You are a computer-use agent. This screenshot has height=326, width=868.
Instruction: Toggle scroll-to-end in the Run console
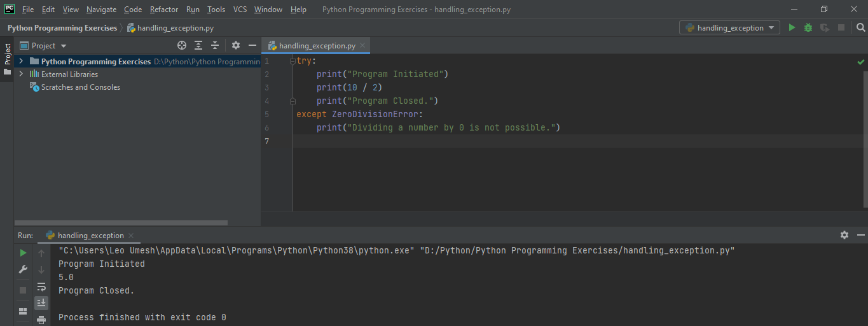pyautogui.click(x=41, y=303)
